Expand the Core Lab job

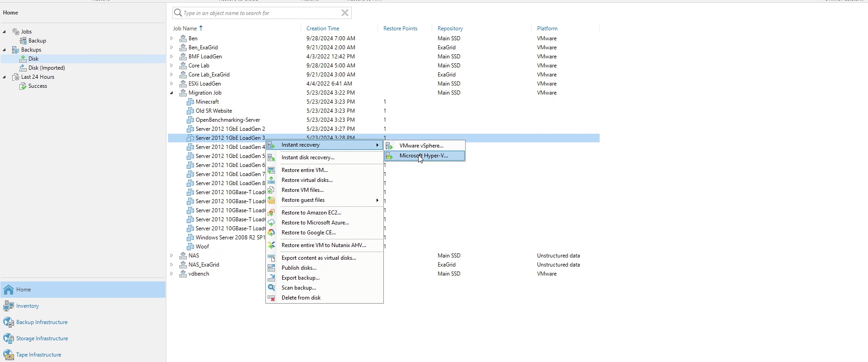172,66
